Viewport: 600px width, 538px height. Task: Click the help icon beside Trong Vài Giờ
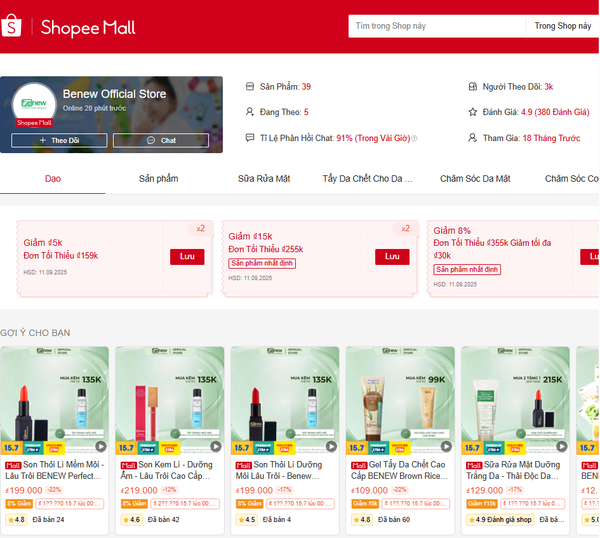pyautogui.click(x=414, y=138)
